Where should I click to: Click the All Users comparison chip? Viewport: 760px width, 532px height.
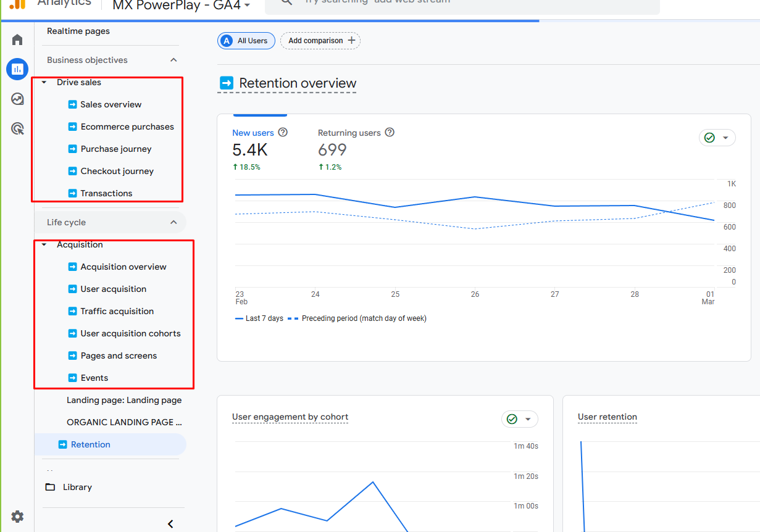[246, 41]
